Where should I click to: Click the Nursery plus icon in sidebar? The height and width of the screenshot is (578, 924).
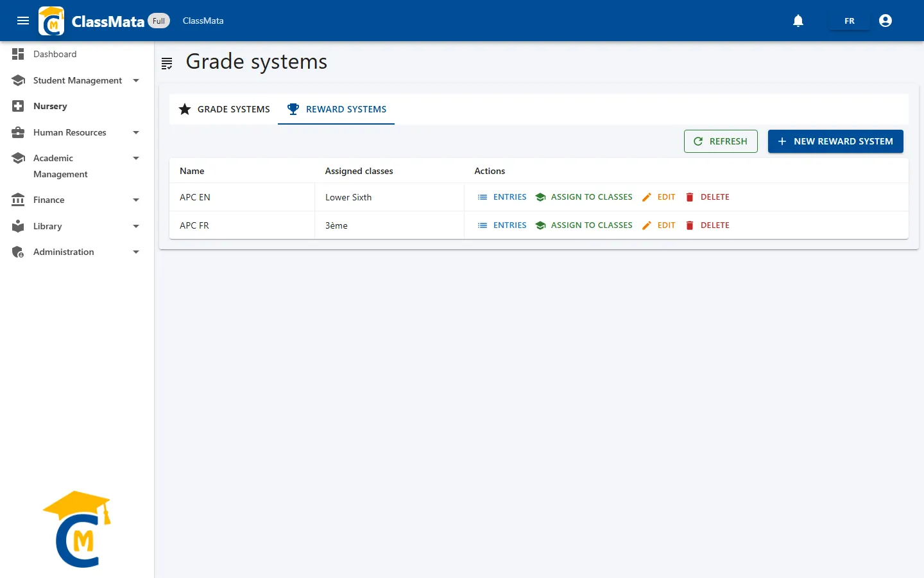point(18,106)
